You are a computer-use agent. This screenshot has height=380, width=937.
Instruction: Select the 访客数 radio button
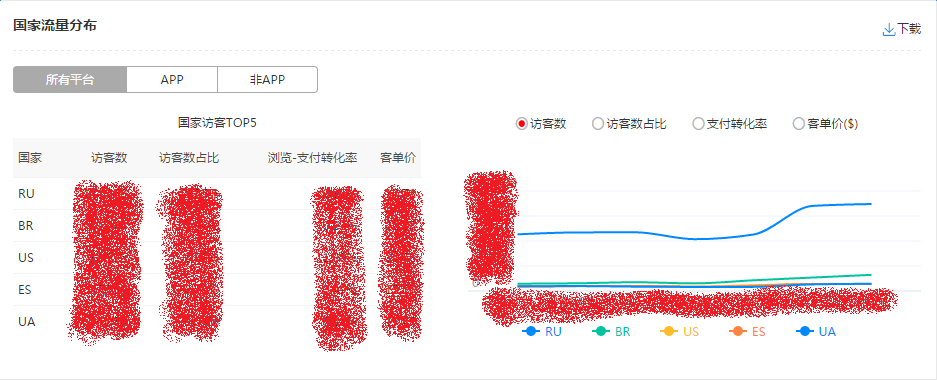tap(522, 124)
